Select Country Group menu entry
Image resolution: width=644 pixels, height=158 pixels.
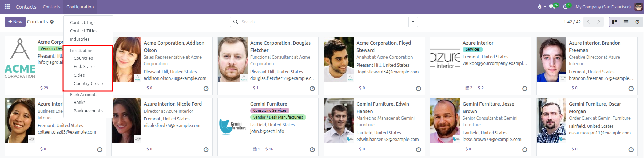point(88,83)
